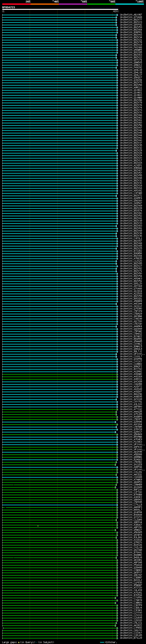Select the UniRef100_Q94LX9 label
The width and height of the screenshot is (146, 644).
[x=131, y=70]
